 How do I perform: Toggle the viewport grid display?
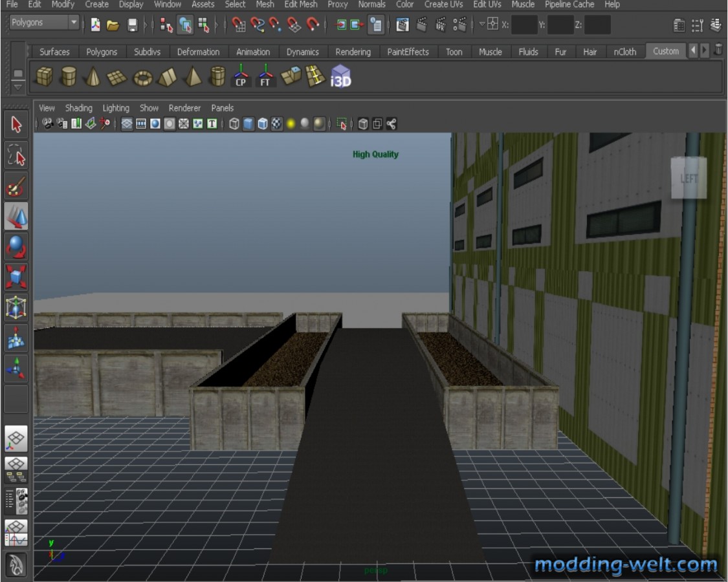click(127, 124)
